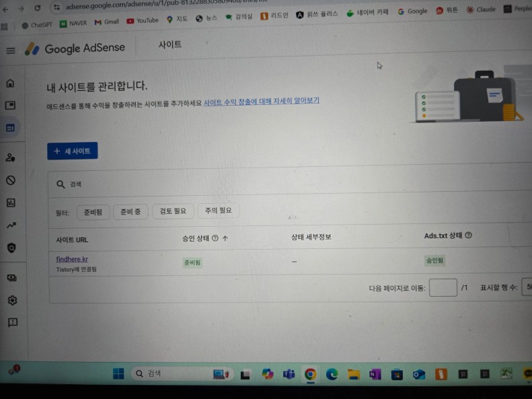Click the help icon beside 승인 상태

click(x=215, y=238)
